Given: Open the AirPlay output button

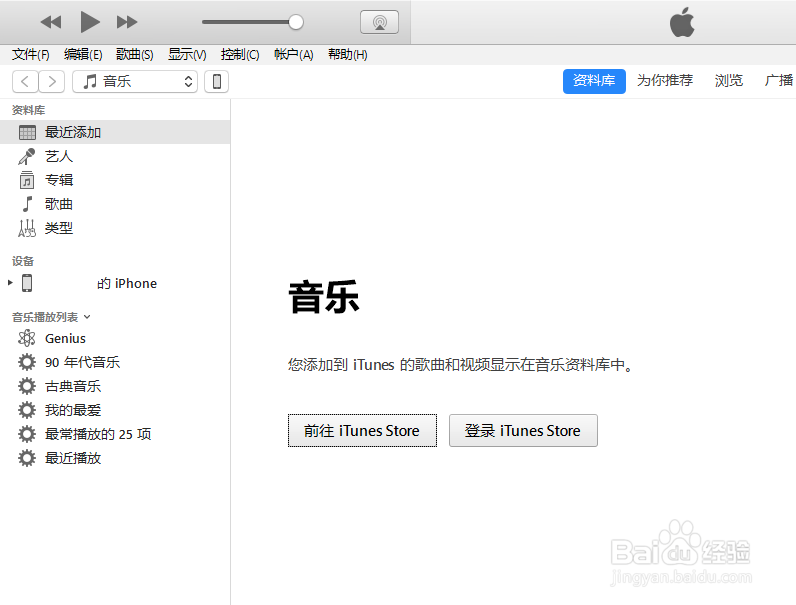Looking at the screenshot, I should tap(379, 22).
